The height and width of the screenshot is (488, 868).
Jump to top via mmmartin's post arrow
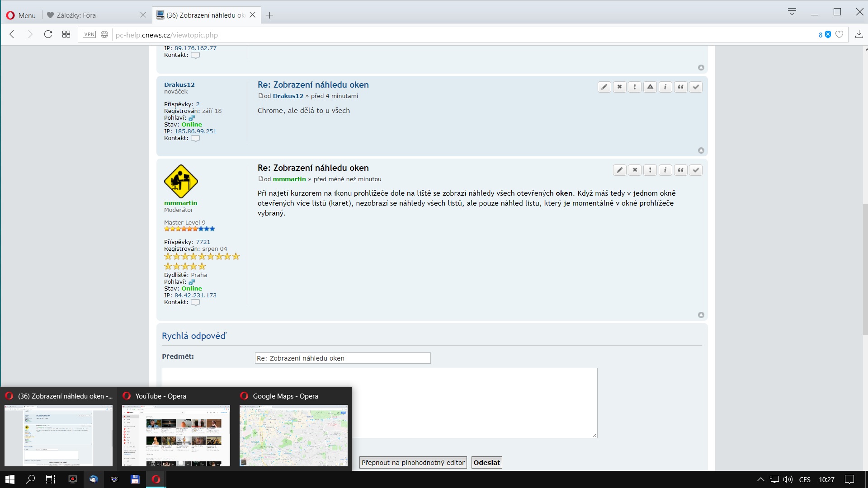tap(701, 315)
